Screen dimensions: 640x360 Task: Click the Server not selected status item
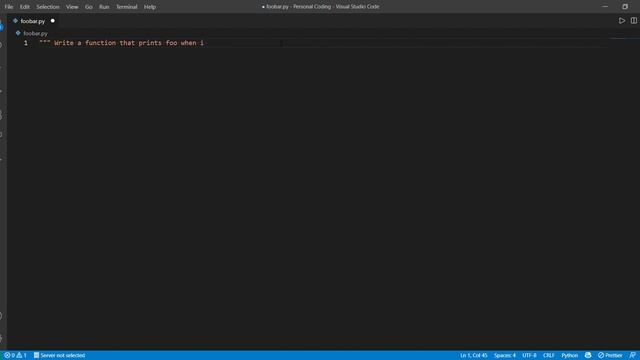click(60, 355)
